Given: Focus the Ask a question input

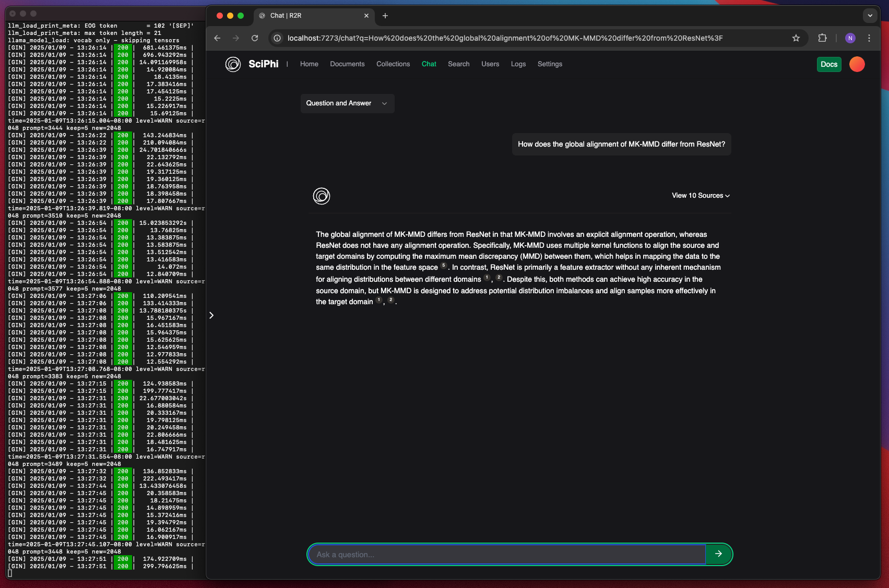Looking at the screenshot, I should tap(507, 554).
